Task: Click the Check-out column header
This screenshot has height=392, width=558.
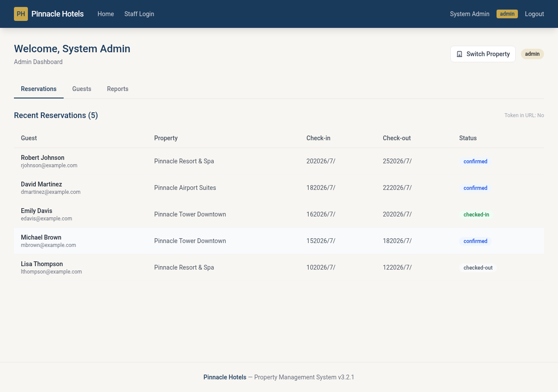Action: [397, 138]
